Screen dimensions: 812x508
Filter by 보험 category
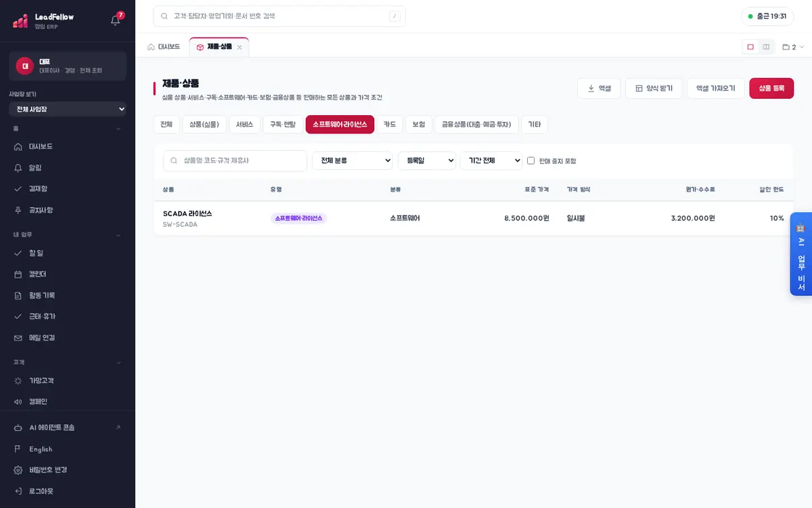click(419, 125)
